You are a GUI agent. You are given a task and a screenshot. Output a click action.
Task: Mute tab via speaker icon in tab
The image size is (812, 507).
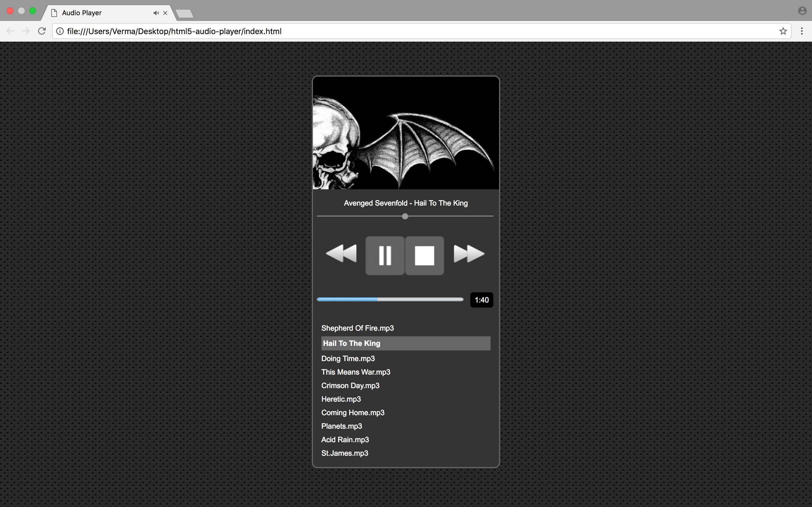coord(156,13)
